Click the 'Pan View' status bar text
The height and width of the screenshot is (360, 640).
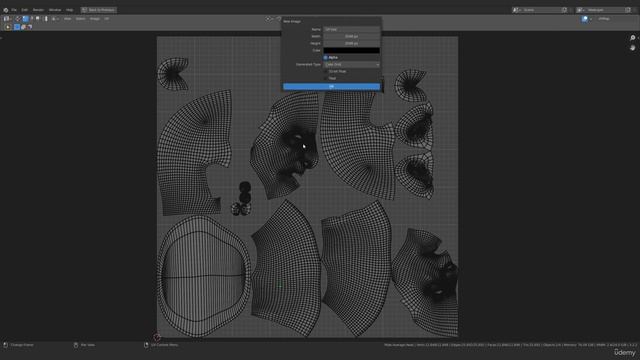pos(88,345)
